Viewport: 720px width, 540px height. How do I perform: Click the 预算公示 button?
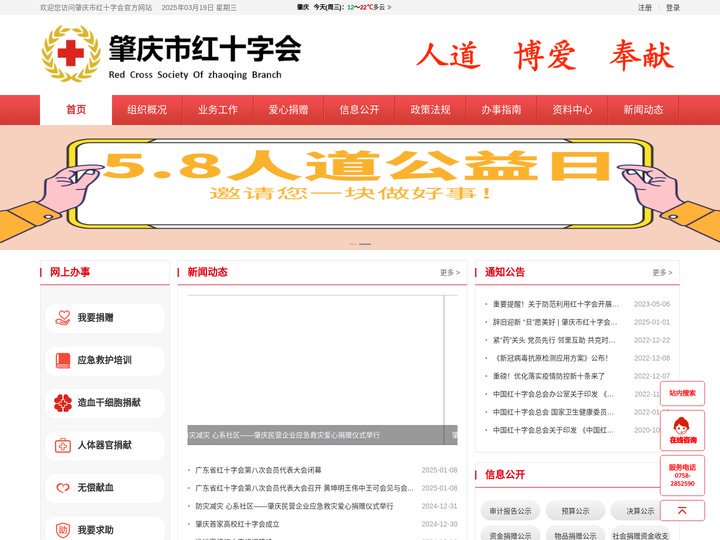(575, 511)
